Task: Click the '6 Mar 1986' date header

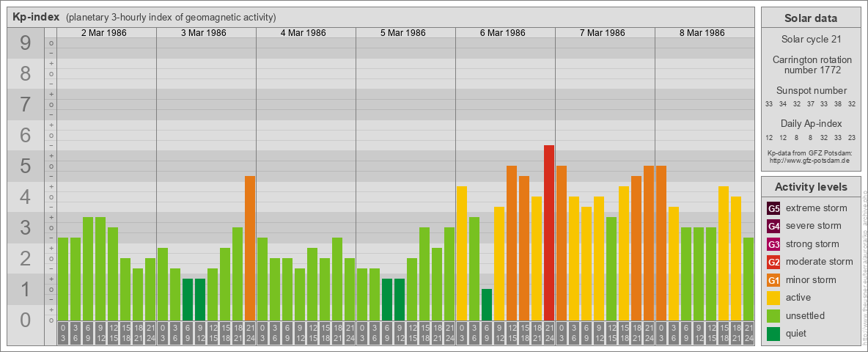Action: click(503, 33)
